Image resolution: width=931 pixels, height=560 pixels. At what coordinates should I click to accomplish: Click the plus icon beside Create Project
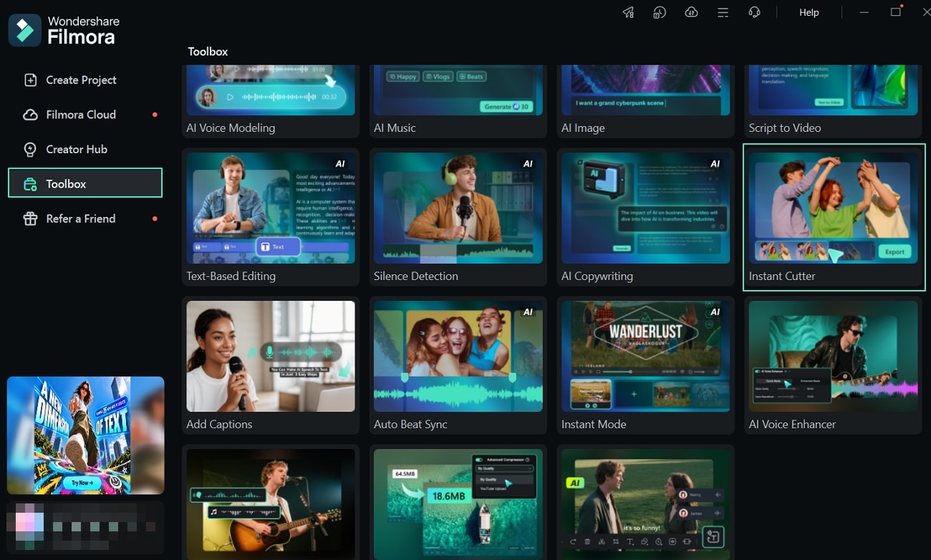click(x=30, y=80)
